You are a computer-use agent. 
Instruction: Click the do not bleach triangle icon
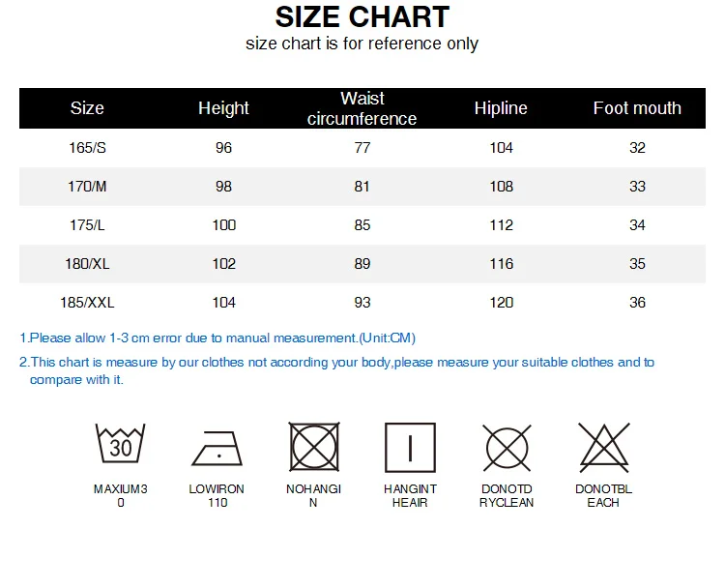click(603, 447)
